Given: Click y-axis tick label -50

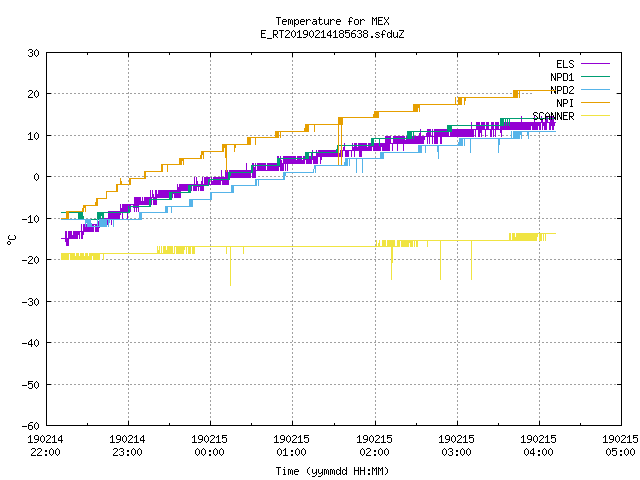Looking at the screenshot, I should (31, 384).
